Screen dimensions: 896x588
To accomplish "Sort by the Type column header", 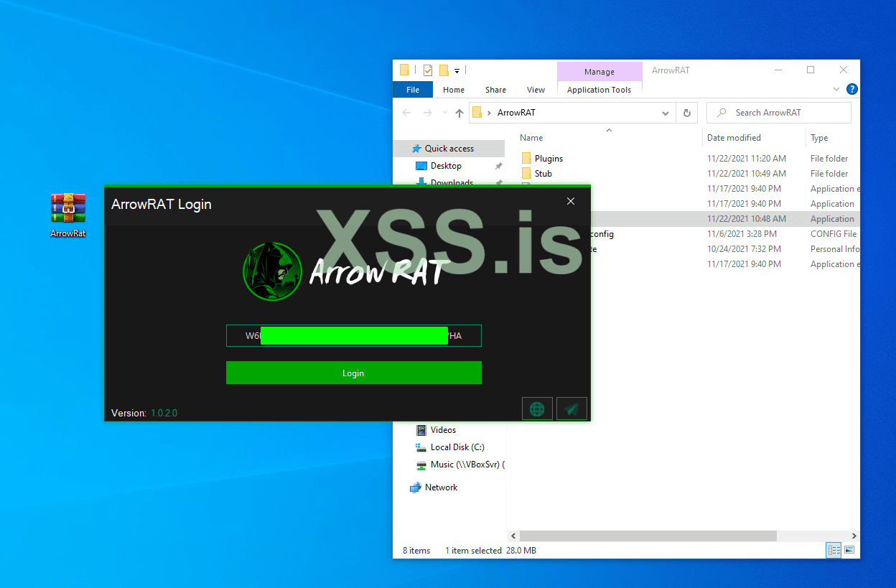I will tap(819, 138).
